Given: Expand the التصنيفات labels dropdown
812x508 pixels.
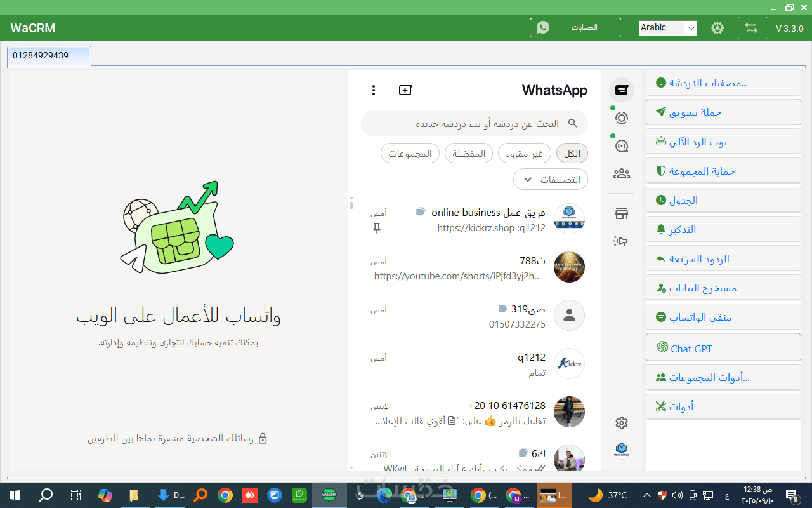Looking at the screenshot, I should (551, 180).
